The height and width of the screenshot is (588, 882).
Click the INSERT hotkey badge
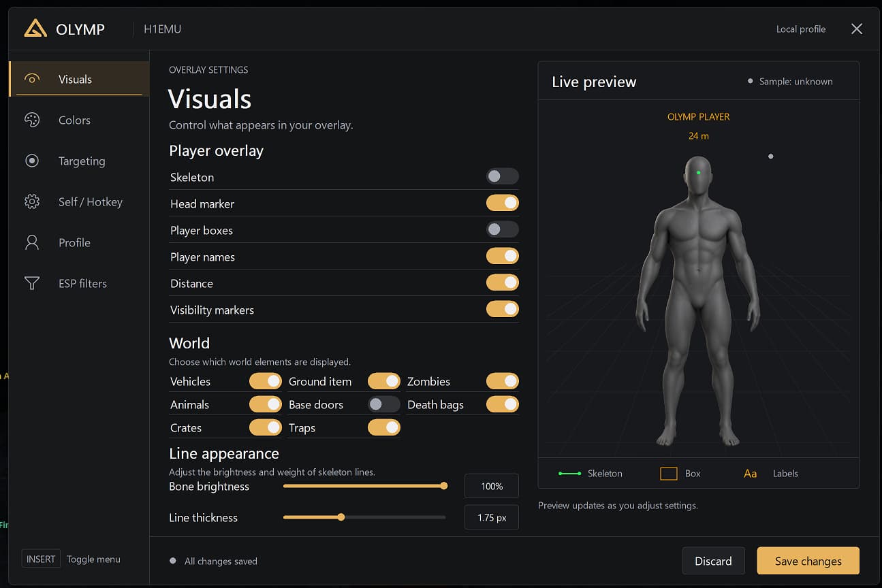click(x=41, y=559)
